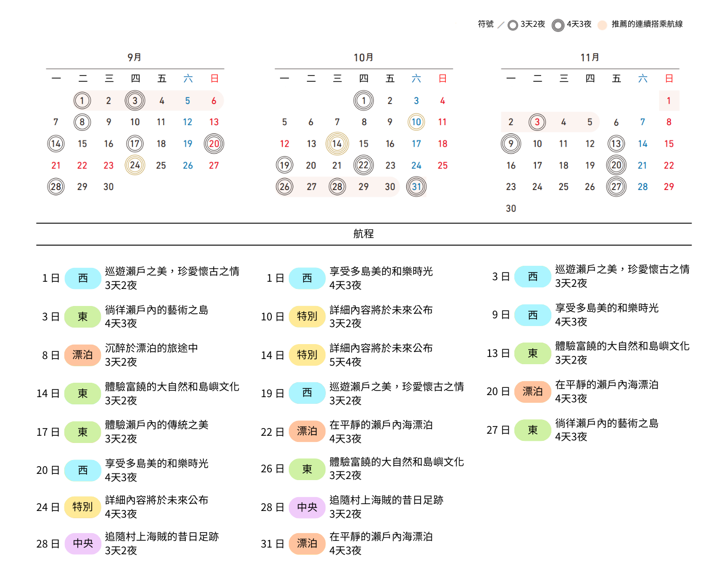Open 徜徉瀨戶內的藝術之島 itinerary under September 3

pyautogui.click(x=157, y=310)
